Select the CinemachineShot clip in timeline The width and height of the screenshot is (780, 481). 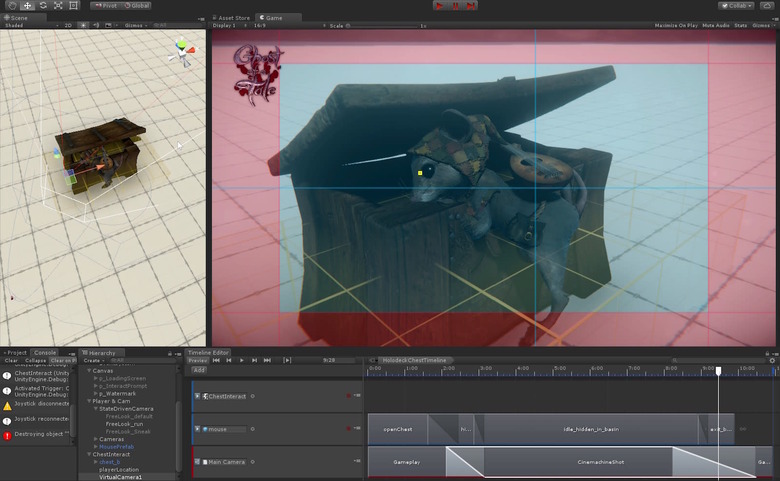[602, 462]
